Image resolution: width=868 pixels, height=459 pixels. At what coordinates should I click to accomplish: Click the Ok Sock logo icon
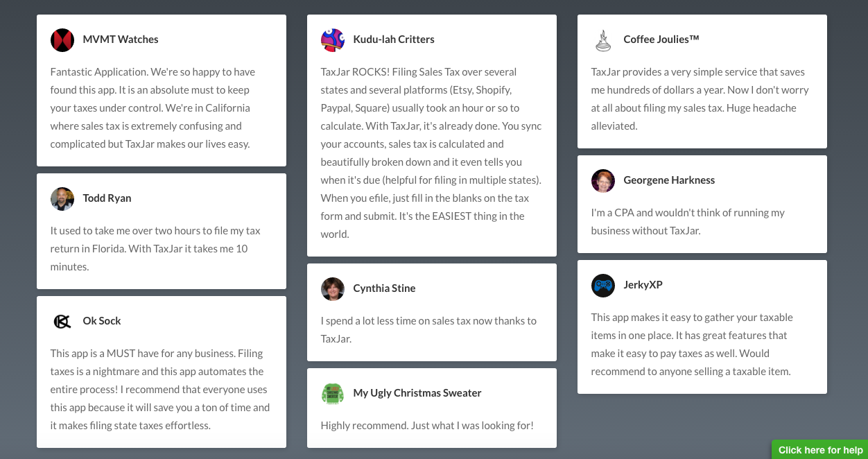click(62, 321)
